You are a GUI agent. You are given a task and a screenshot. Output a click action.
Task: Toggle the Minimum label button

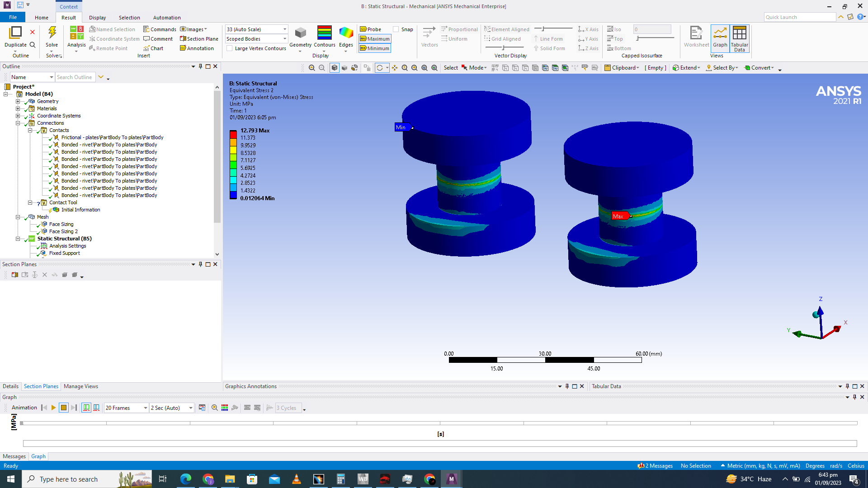coord(375,48)
